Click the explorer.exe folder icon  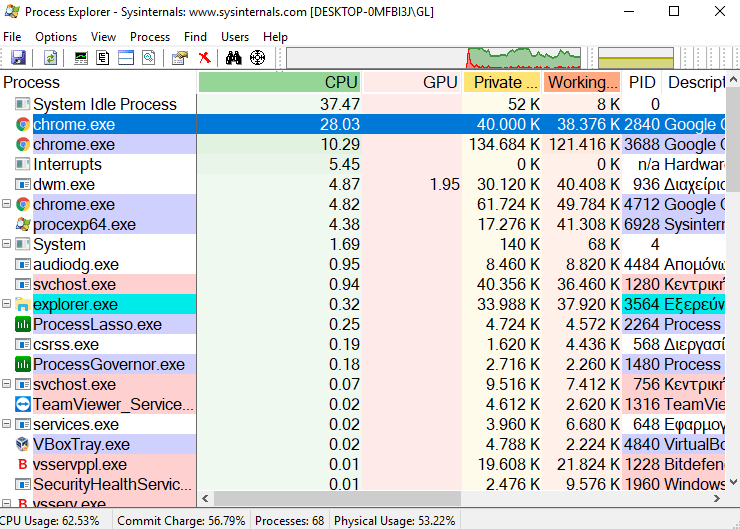tap(23, 304)
